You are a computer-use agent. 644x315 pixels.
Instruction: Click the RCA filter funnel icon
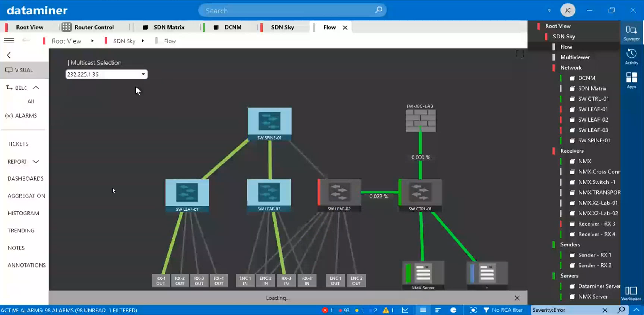tap(486, 310)
